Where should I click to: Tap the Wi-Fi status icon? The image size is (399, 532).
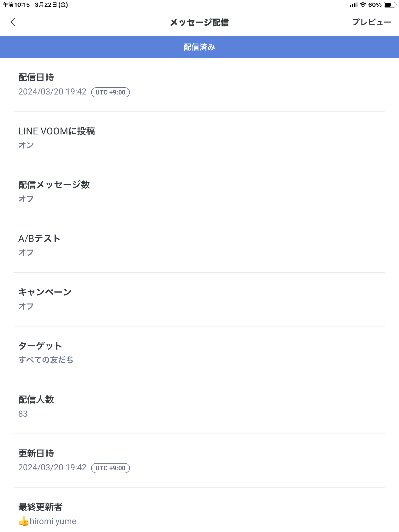pyautogui.click(x=363, y=5)
